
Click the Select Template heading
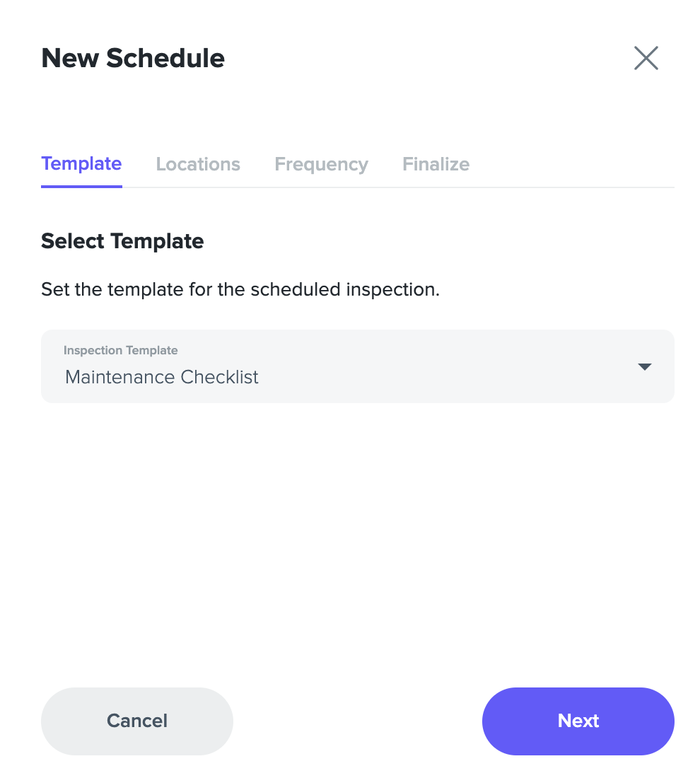[122, 241]
